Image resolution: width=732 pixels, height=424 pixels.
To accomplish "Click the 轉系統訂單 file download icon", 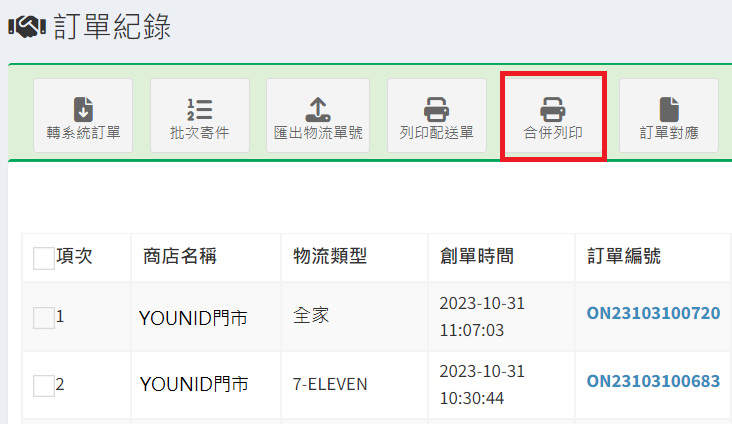I will (x=83, y=107).
